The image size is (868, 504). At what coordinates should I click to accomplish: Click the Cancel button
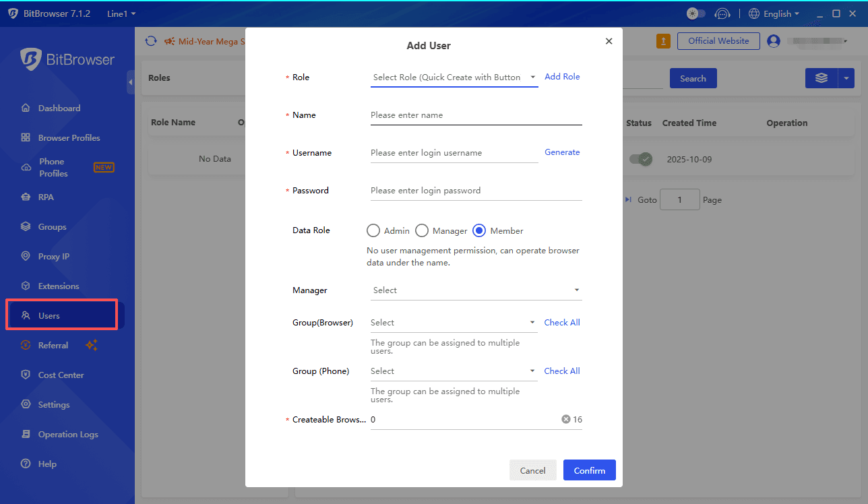pyautogui.click(x=532, y=470)
